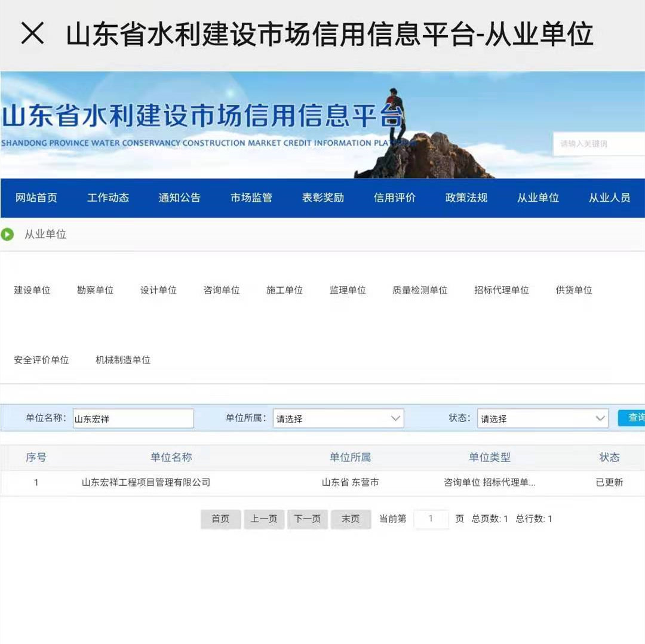
Task: Click the 单位名称 column header
Action: 171,457
